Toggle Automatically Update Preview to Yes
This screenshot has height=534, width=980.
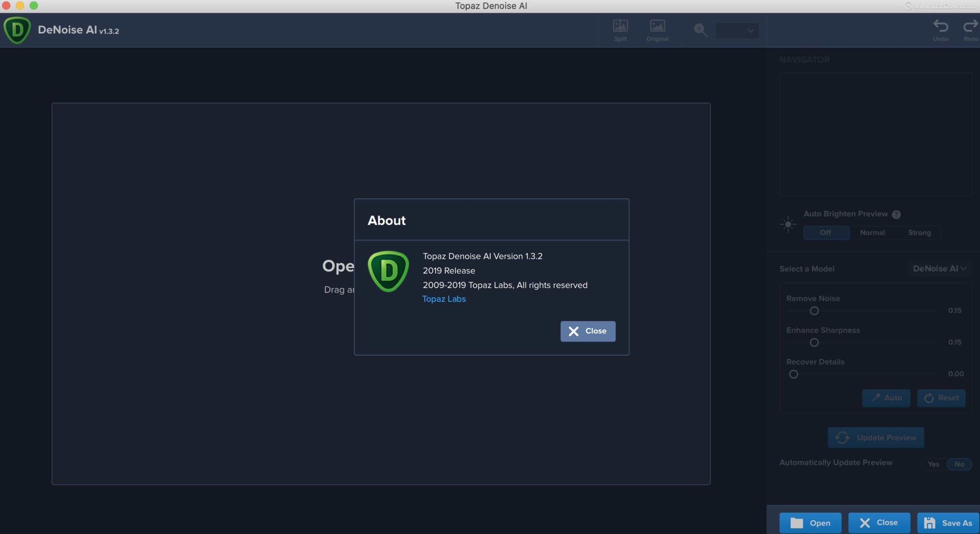click(x=933, y=464)
